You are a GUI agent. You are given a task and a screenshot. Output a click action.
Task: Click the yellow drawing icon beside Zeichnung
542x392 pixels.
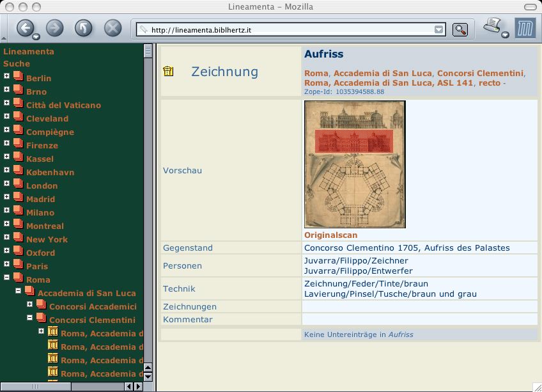pos(168,71)
